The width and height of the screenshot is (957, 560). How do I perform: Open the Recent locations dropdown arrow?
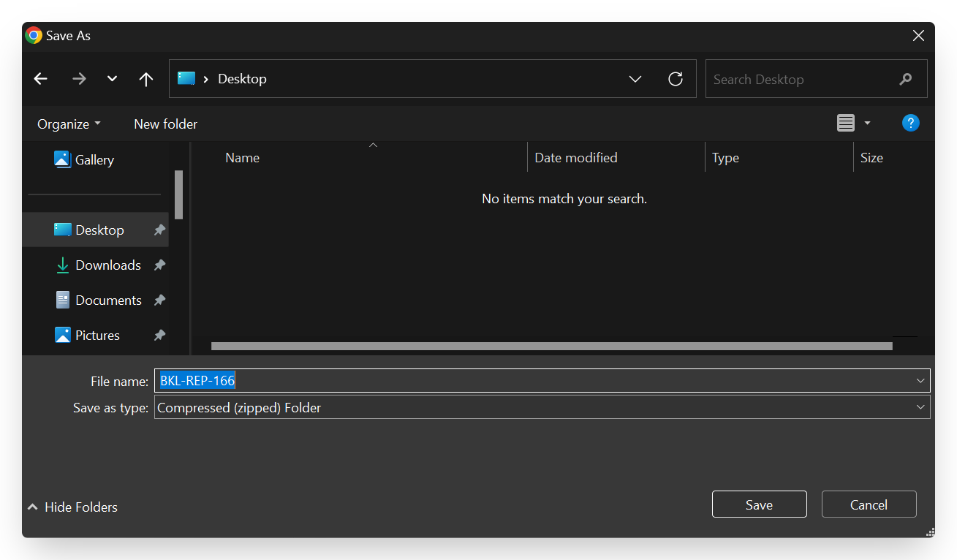(112, 79)
